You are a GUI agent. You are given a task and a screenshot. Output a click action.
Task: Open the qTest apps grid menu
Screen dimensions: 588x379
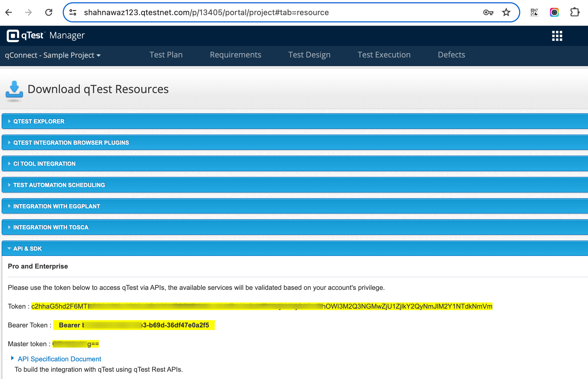[x=557, y=36]
